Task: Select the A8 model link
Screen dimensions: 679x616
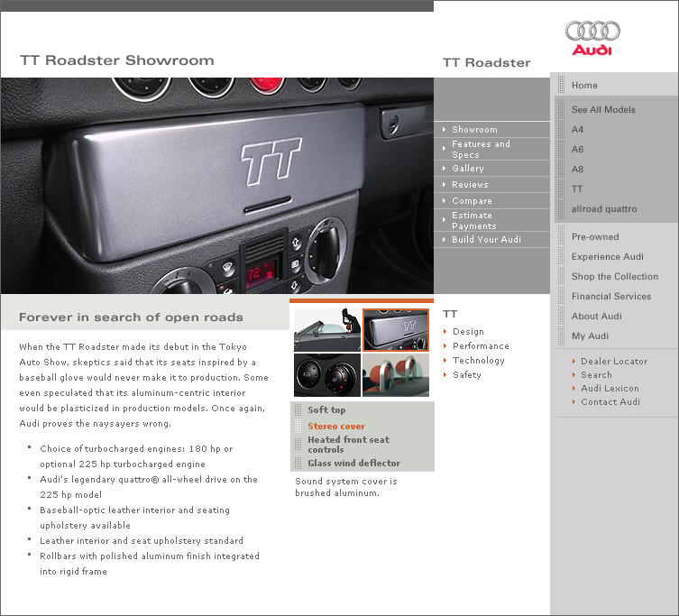Action: (x=577, y=170)
